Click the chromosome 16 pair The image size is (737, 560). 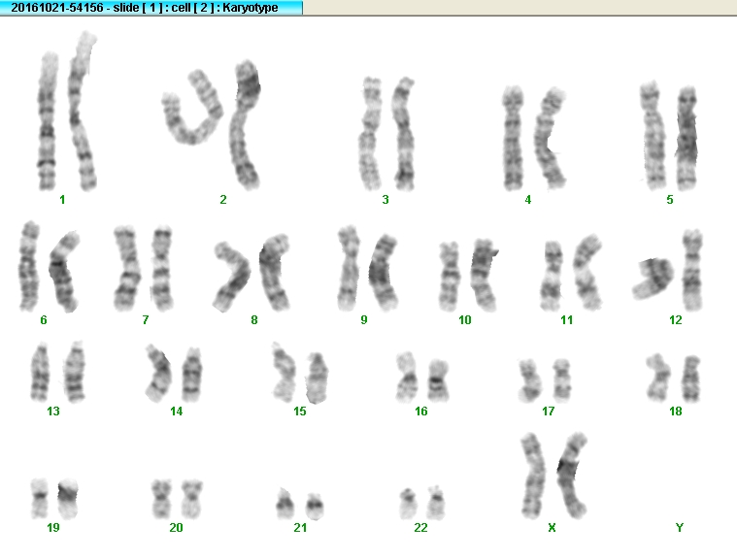point(422,378)
